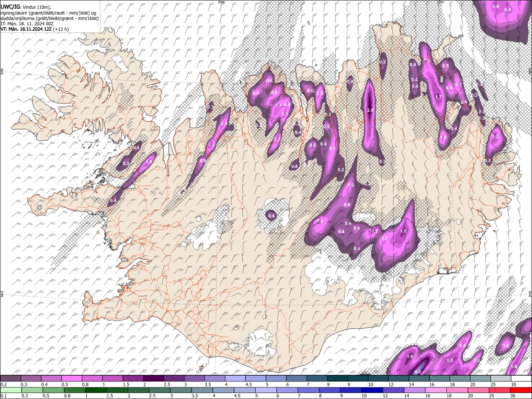532x399 pixels.
Task: Click the '18' label in the rain legend row
Action: [449, 396]
